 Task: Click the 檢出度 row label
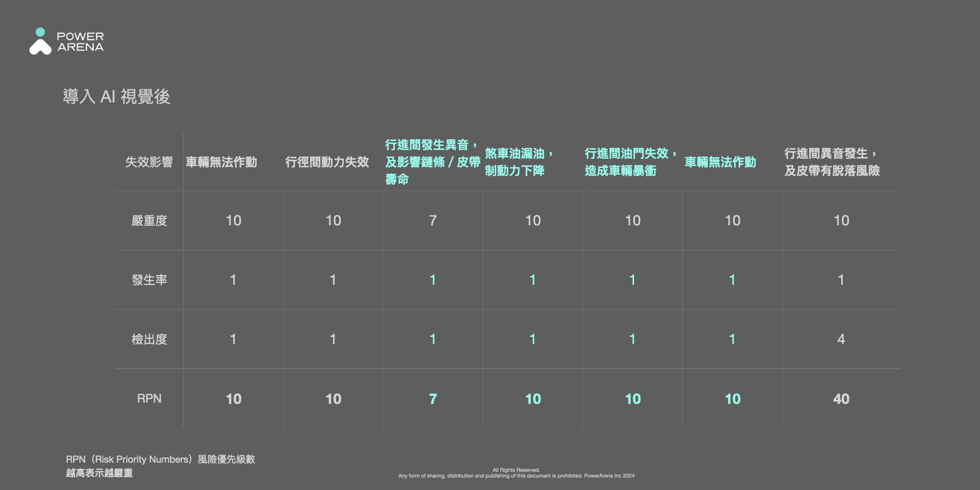click(150, 339)
